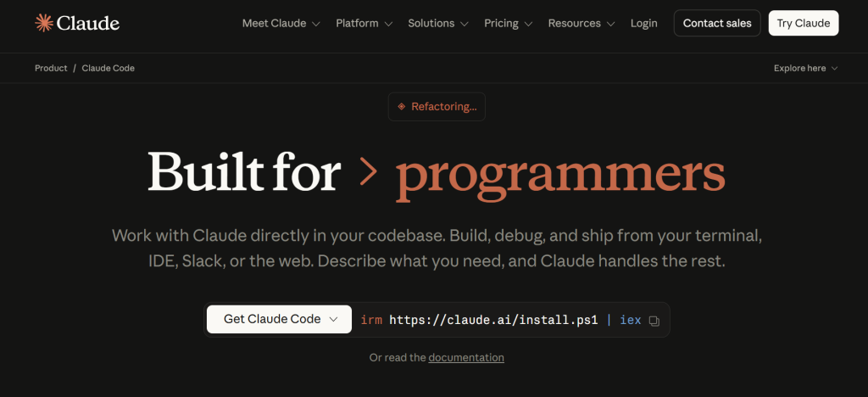This screenshot has width=868, height=397.
Task: Open the Product breadcrumb link
Action: (x=51, y=68)
